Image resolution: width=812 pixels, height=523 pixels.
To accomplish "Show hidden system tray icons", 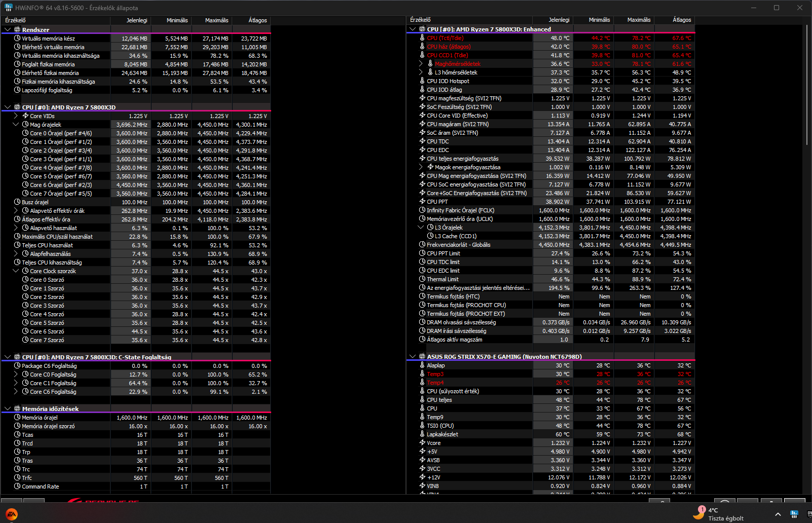I will 778,514.
